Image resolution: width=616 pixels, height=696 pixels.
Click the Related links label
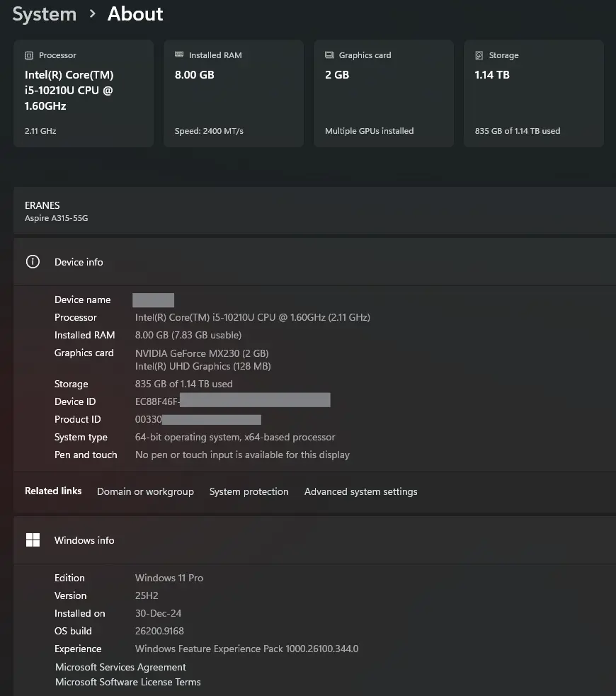(53, 491)
